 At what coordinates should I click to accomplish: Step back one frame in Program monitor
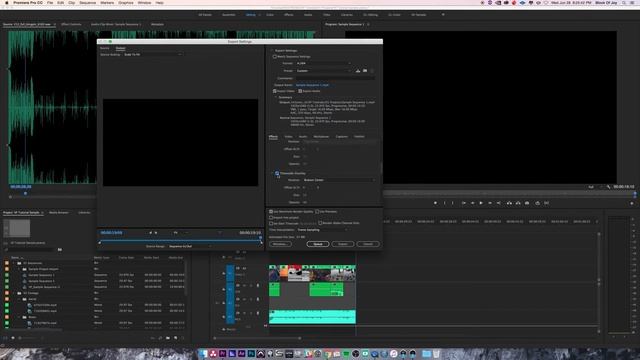tap(472, 203)
